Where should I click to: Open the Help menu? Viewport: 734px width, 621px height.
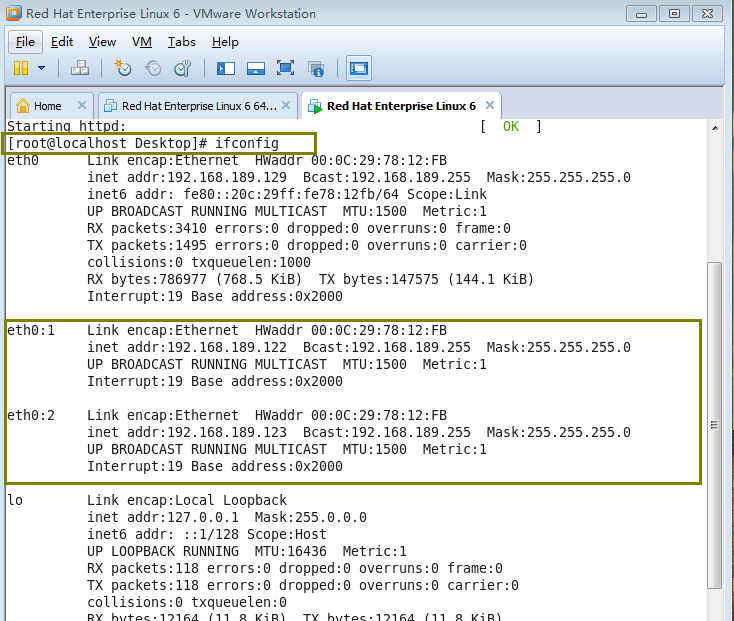click(225, 42)
